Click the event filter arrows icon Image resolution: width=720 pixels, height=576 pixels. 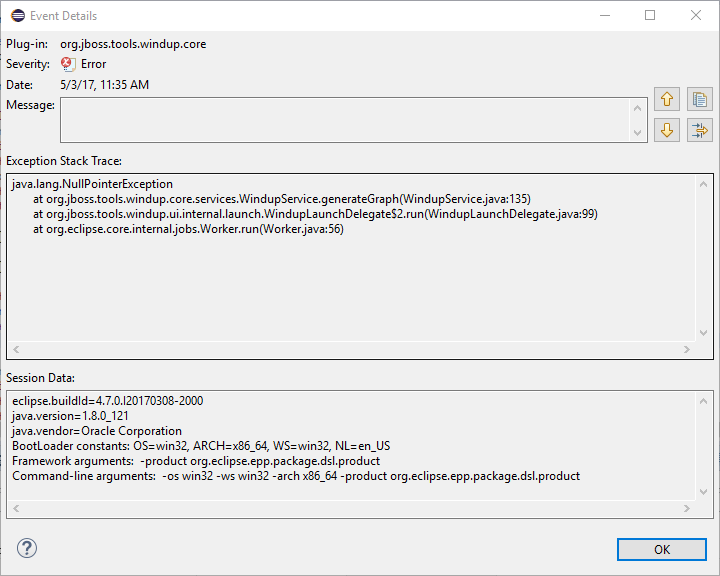point(700,130)
